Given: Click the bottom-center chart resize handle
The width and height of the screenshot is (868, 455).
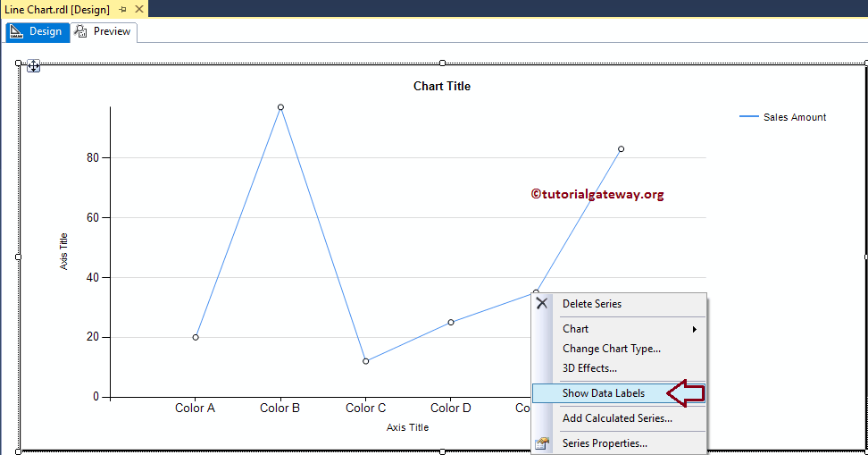Looking at the screenshot, I should [442, 451].
